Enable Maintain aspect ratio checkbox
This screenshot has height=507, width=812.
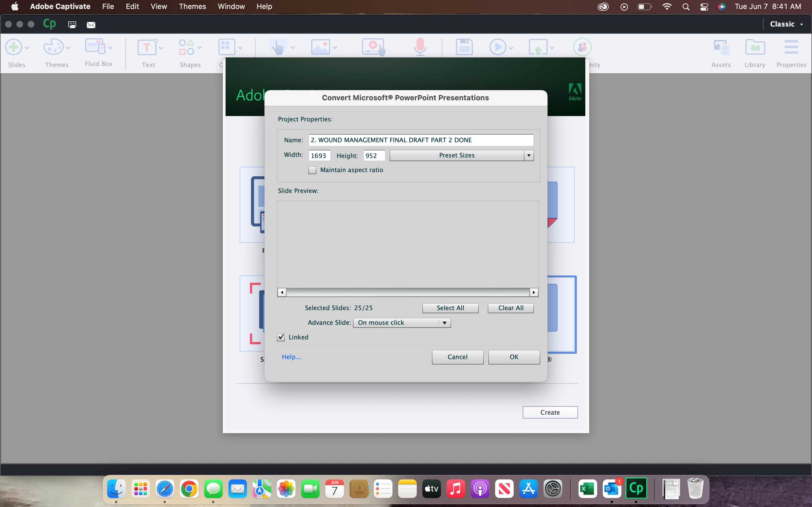(x=312, y=170)
